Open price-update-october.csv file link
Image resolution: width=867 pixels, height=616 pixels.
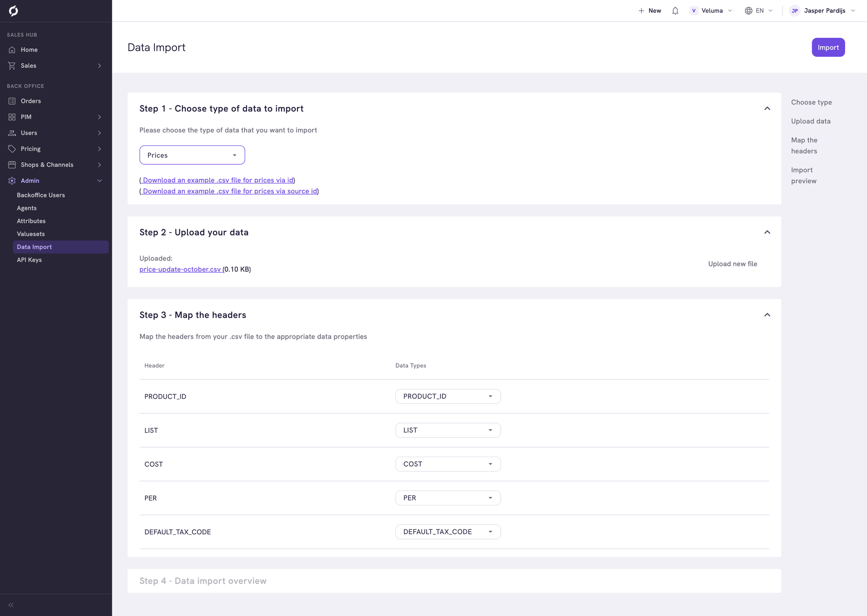180,269
